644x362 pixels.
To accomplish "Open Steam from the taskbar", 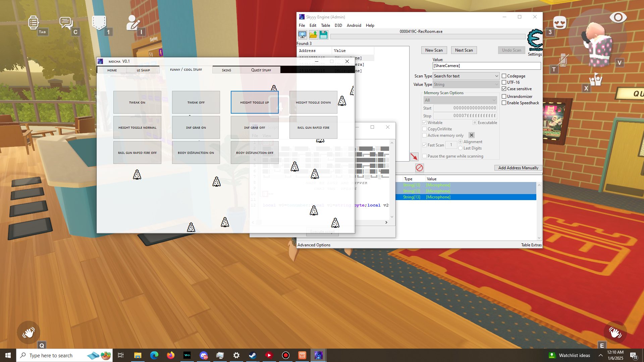I will pos(253,355).
